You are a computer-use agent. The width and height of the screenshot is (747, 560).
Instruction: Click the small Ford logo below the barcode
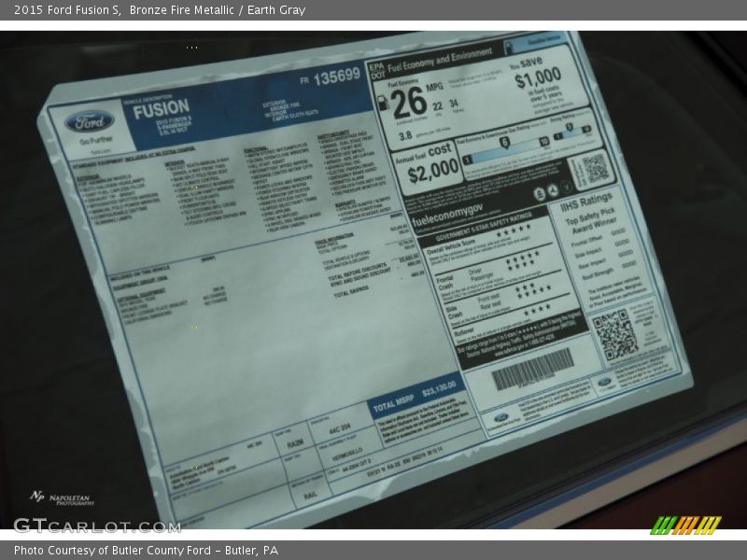pyautogui.click(x=500, y=418)
